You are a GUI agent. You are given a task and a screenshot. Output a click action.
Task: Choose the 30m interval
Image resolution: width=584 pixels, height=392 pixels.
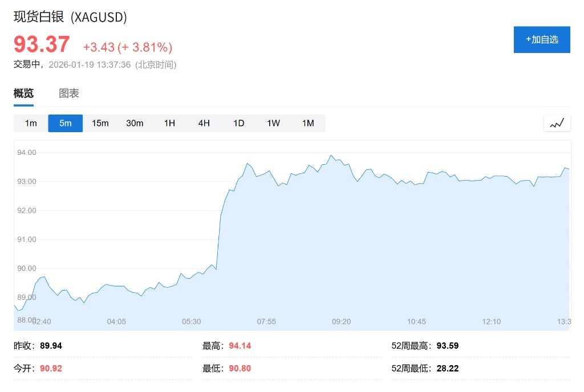coord(135,123)
